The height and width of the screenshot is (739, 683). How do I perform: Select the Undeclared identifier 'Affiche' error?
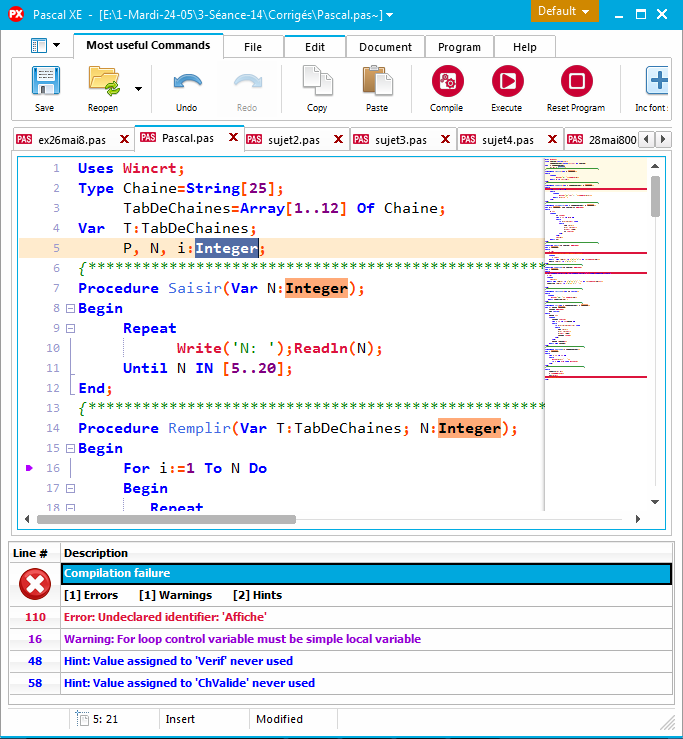point(166,617)
